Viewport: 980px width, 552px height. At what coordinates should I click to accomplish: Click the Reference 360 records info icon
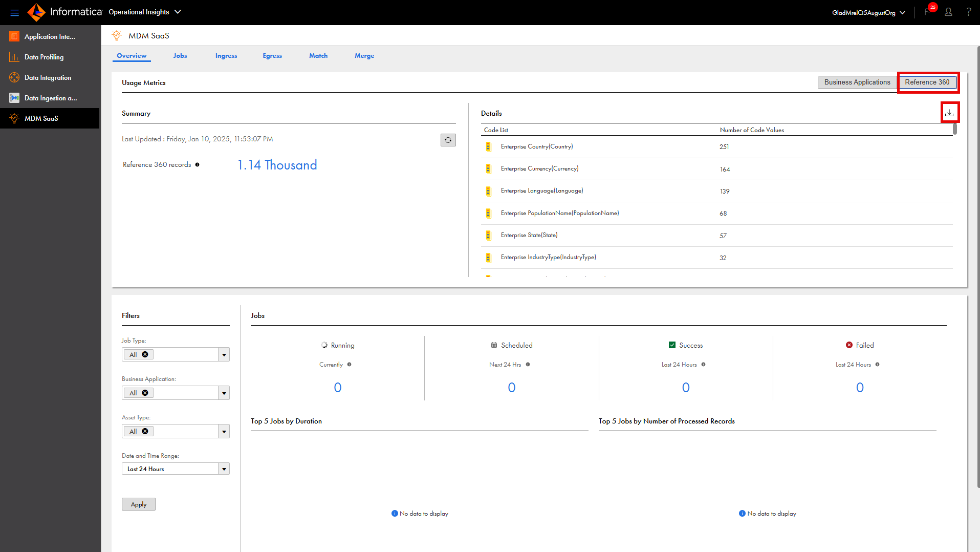tap(197, 164)
